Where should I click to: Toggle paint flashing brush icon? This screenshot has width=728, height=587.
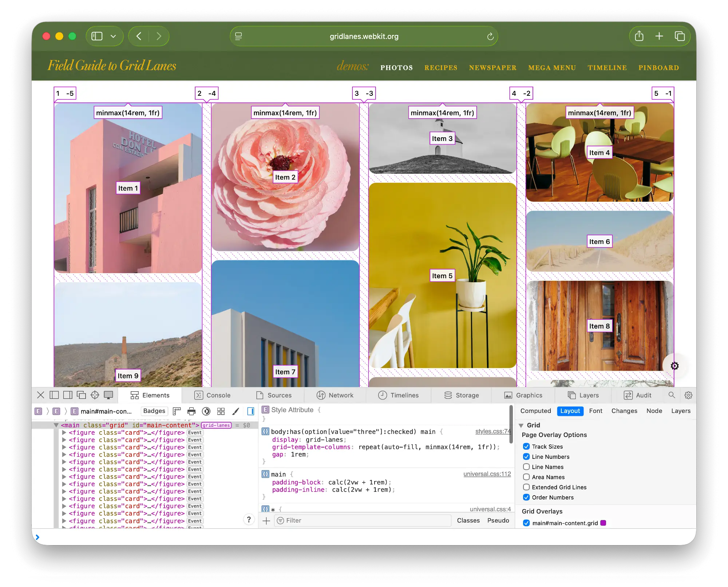pos(236,411)
